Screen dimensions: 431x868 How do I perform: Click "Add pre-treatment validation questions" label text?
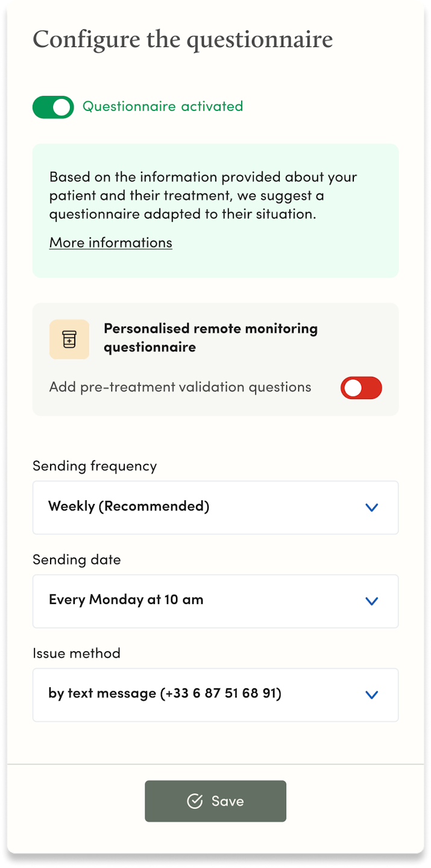180,387
